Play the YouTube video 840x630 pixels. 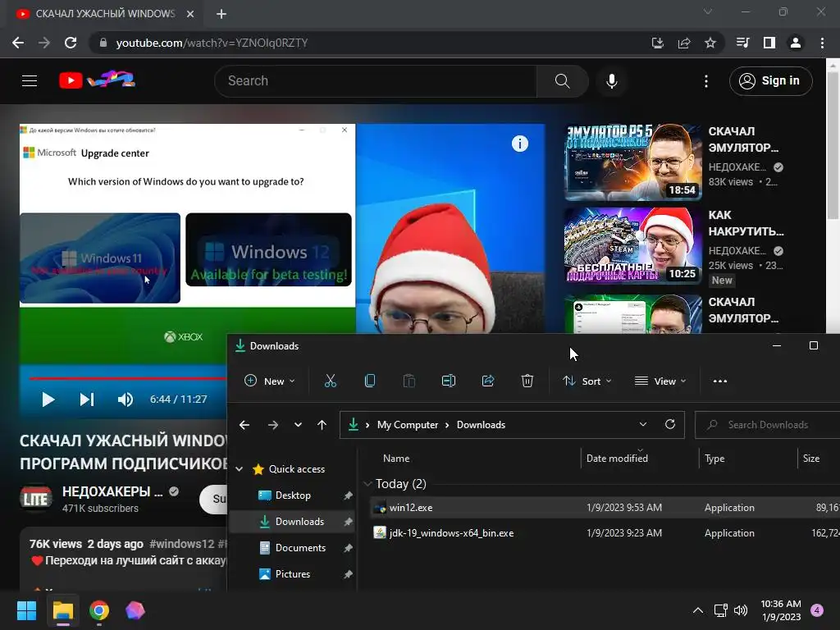pos(48,399)
